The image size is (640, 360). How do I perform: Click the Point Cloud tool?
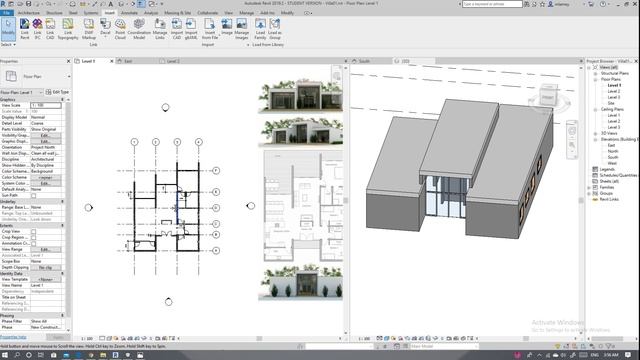click(120, 29)
